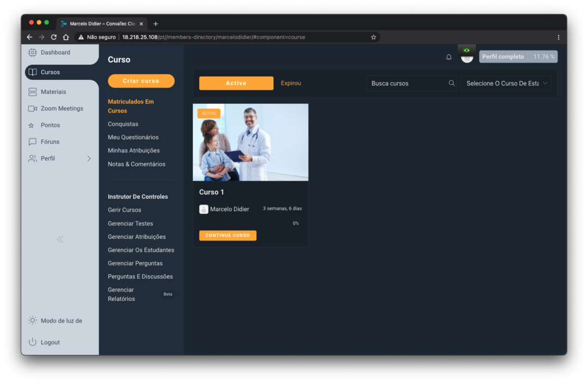The width and height of the screenshot is (588, 383).
Task: Click the search magnifier in Busca cursos
Action: pyautogui.click(x=452, y=83)
